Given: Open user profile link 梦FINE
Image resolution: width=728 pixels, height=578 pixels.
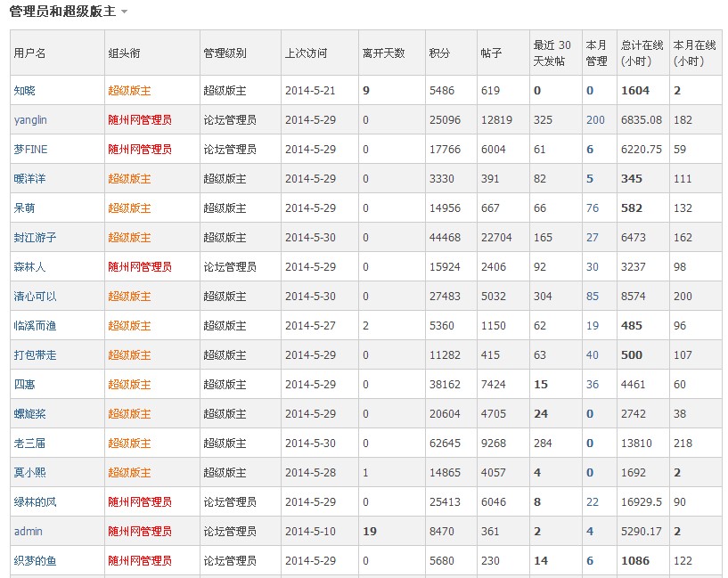Looking at the screenshot, I should 30,150.
